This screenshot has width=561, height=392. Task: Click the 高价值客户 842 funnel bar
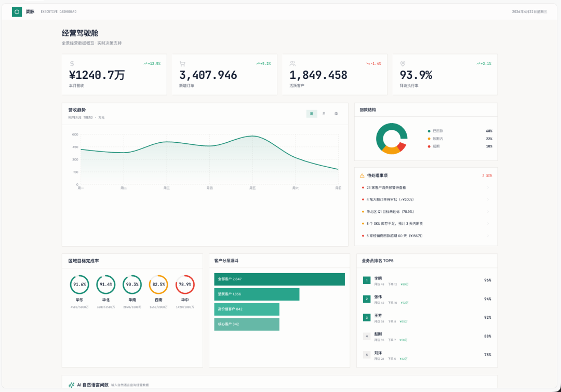point(247,309)
